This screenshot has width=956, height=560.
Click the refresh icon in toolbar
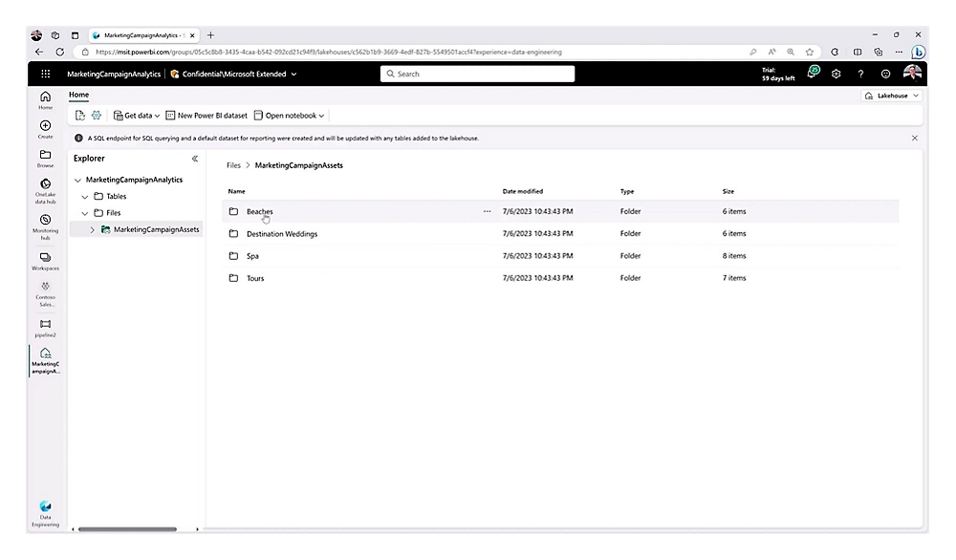[x=80, y=116]
